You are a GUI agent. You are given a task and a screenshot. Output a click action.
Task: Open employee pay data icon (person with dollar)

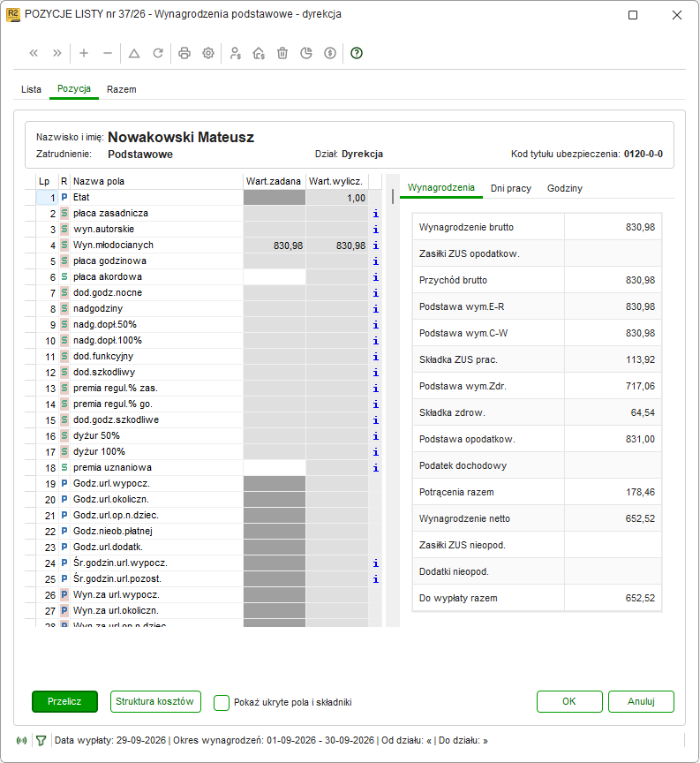(x=236, y=53)
